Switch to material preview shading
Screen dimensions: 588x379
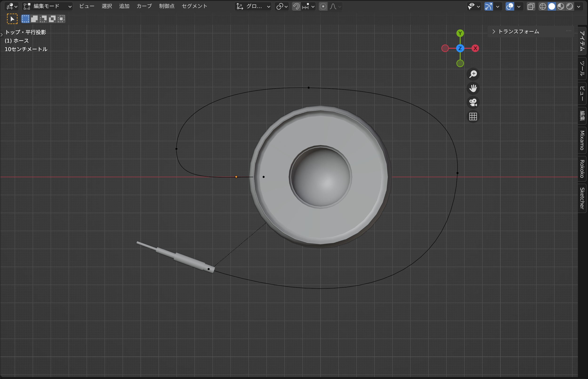click(561, 6)
